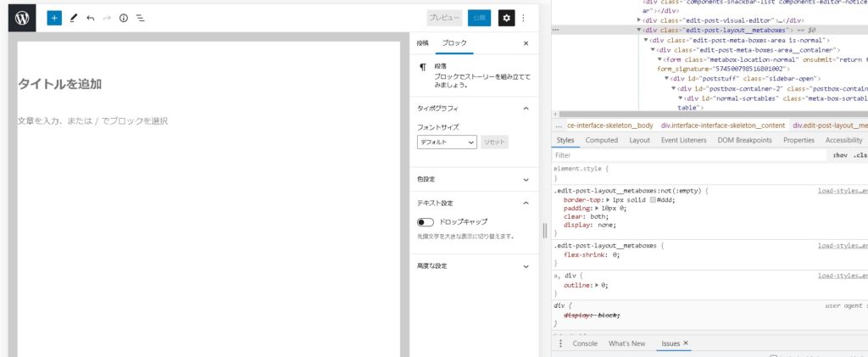Switch to the 投稿 tab

pyautogui.click(x=422, y=42)
